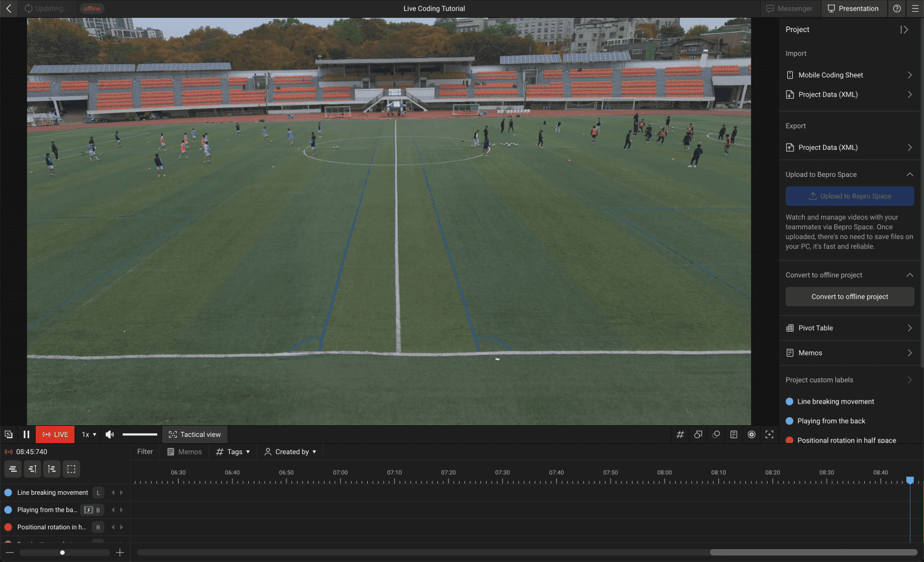
Task: Click the football video preview
Action: pyautogui.click(x=389, y=221)
